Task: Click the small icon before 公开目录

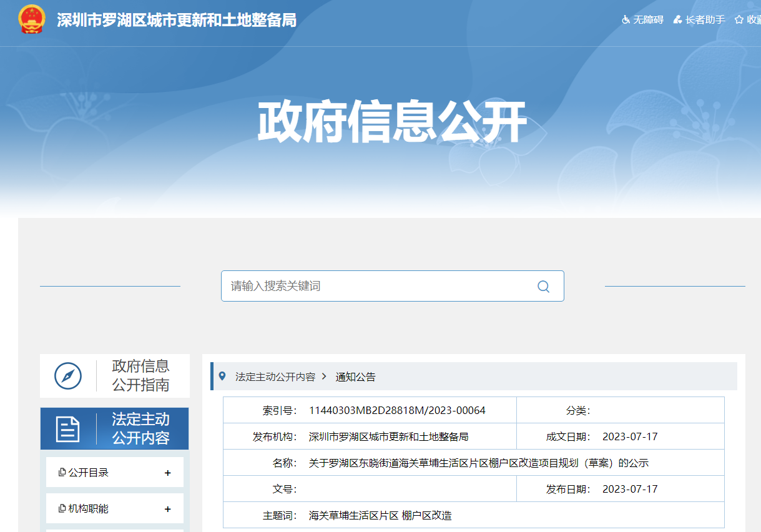Action: (x=62, y=473)
